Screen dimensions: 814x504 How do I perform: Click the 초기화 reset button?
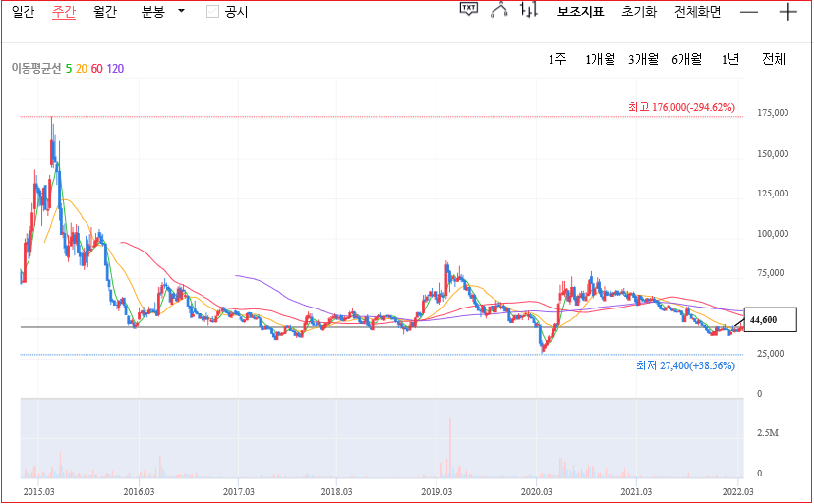(x=639, y=12)
